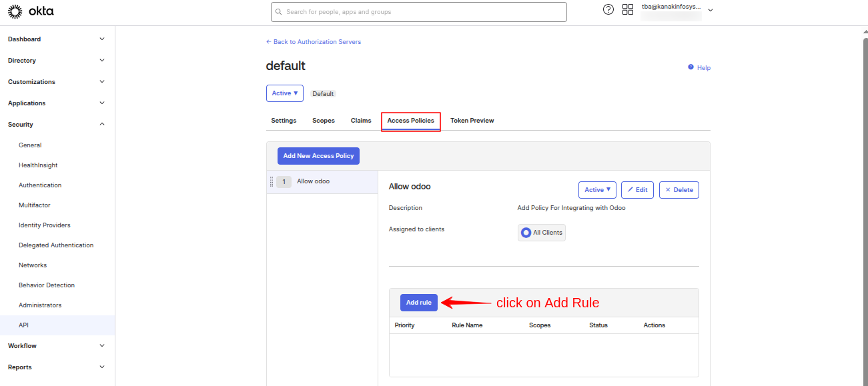The width and height of the screenshot is (868, 386).
Task: Click the Help link
Action: pyautogui.click(x=704, y=68)
